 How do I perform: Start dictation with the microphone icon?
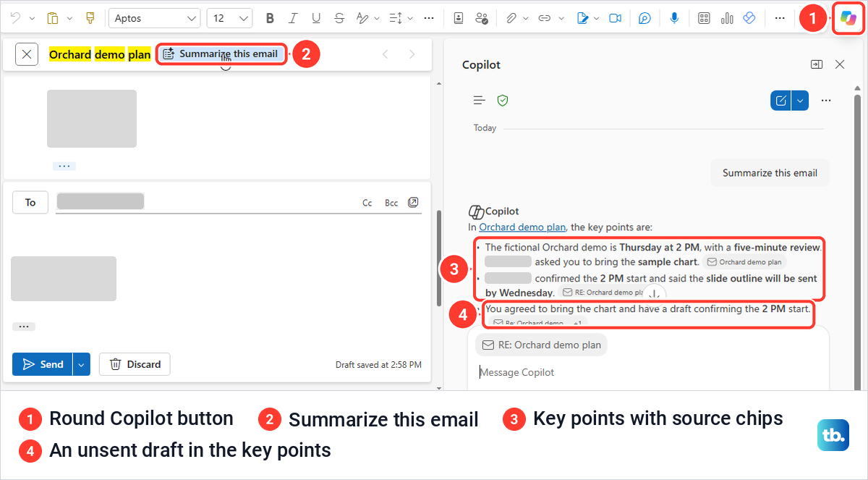point(674,18)
